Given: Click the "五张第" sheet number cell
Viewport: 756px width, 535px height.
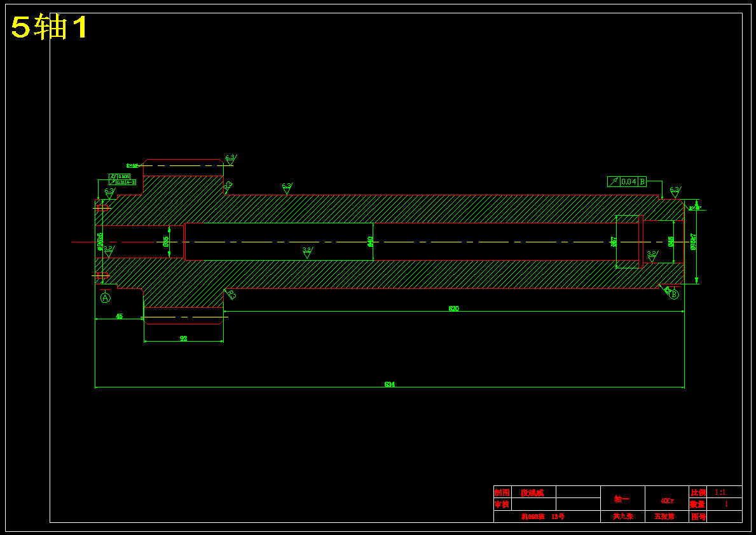Looking at the screenshot, I should 667,517.
